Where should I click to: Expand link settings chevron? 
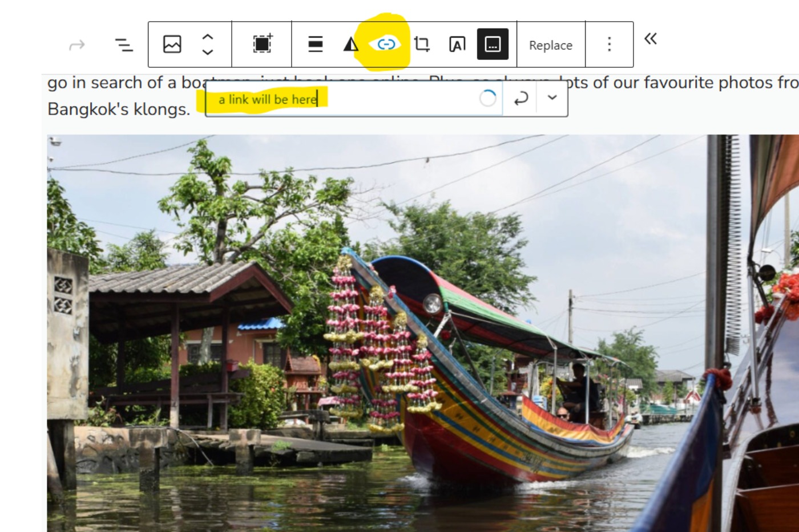pos(552,98)
